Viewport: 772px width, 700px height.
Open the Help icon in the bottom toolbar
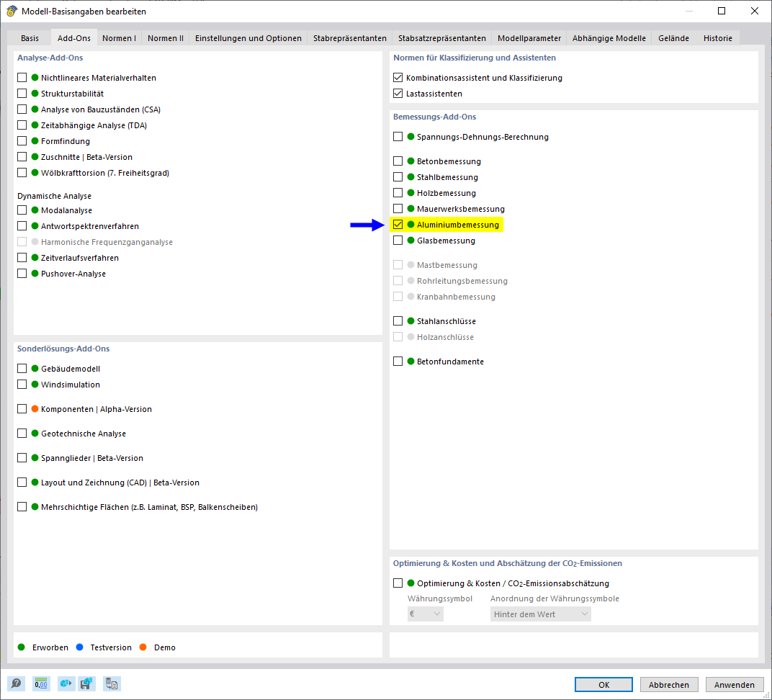point(16,683)
